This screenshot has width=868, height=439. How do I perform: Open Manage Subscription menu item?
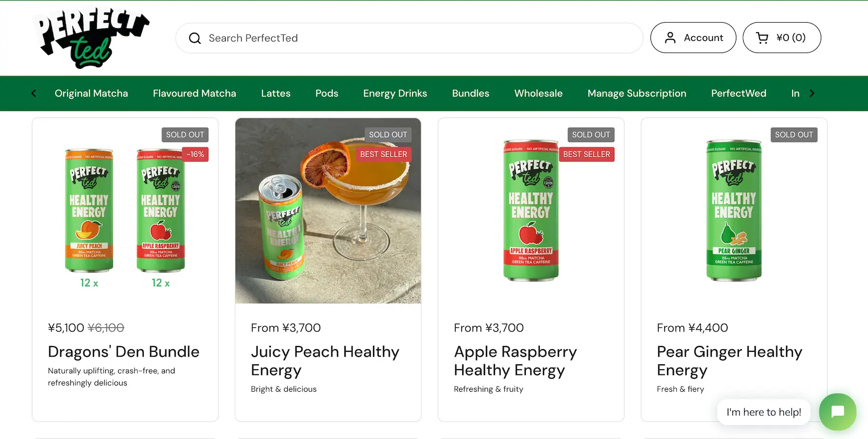coord(637,93)
